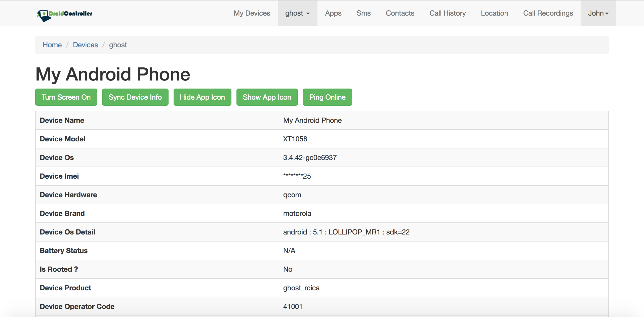Go to My Devices page
This screenshot has height=317, width=644.
252,13
